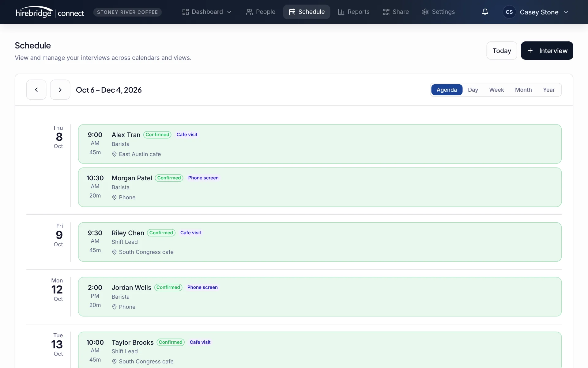Viewport: 588px width, 368px height.
Task: Select the Tue 13 Oct date
Action: click(57, 344)
